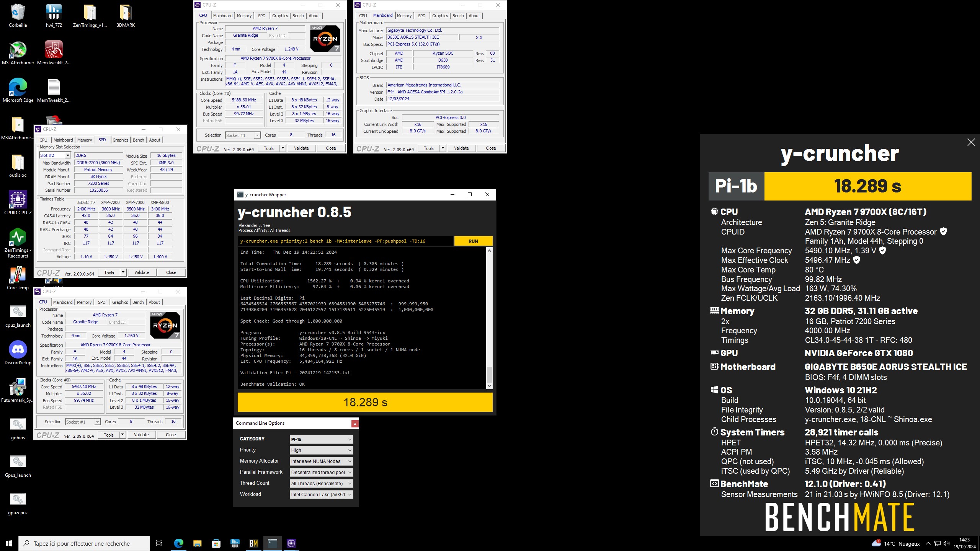This screenshot has height=551, width=980.
Task: Open File Explorer from the taskbar
Action: point(197,543)
